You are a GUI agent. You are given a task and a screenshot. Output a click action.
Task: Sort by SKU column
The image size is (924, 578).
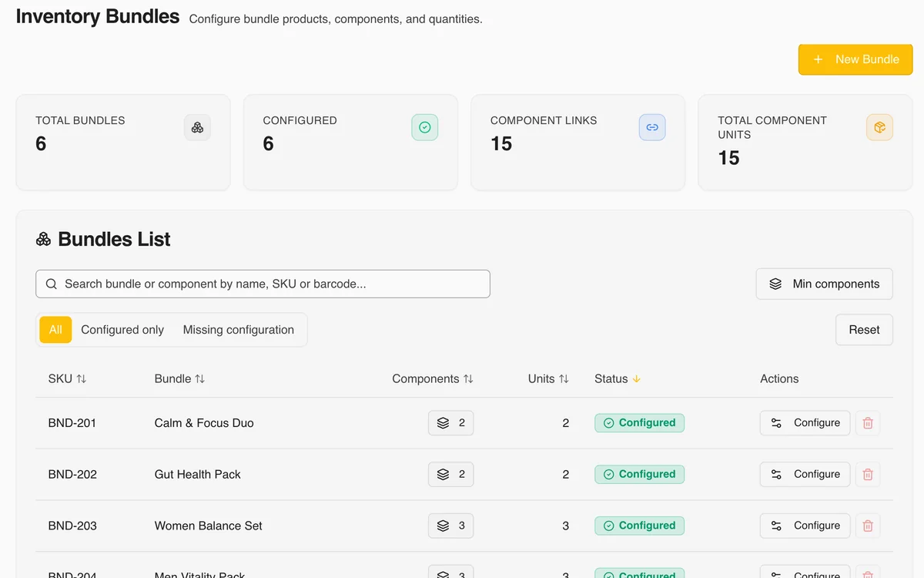(x=67, y=378)
